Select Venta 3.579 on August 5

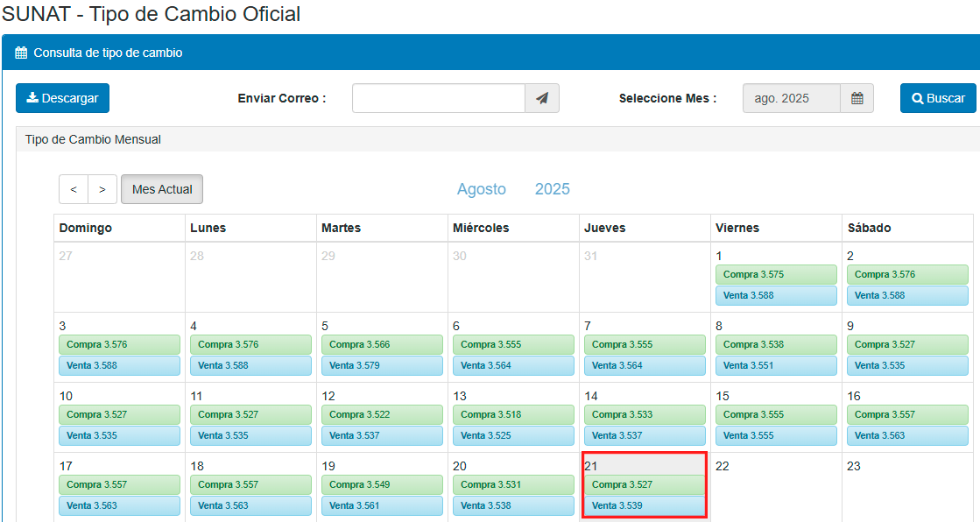click(x=382, y=365)
